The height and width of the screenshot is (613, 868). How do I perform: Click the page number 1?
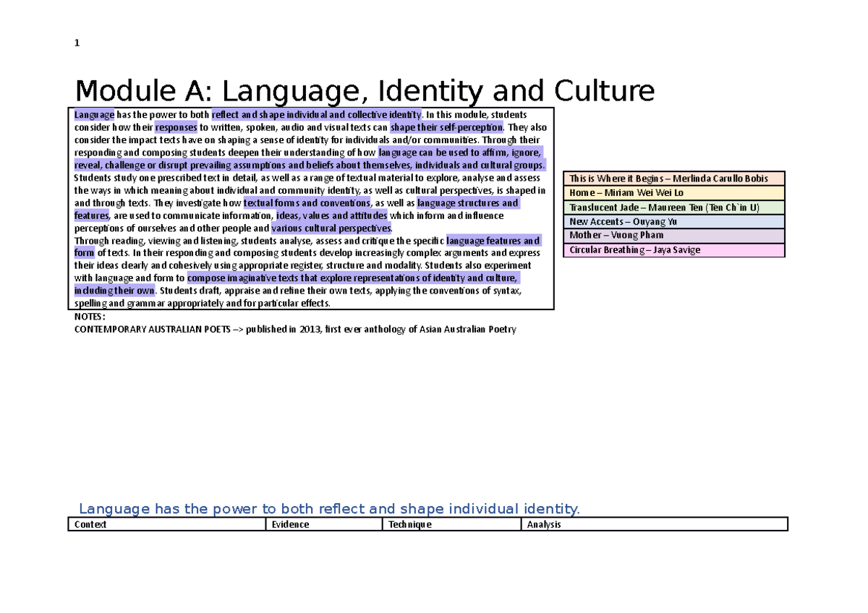(77, 43)
